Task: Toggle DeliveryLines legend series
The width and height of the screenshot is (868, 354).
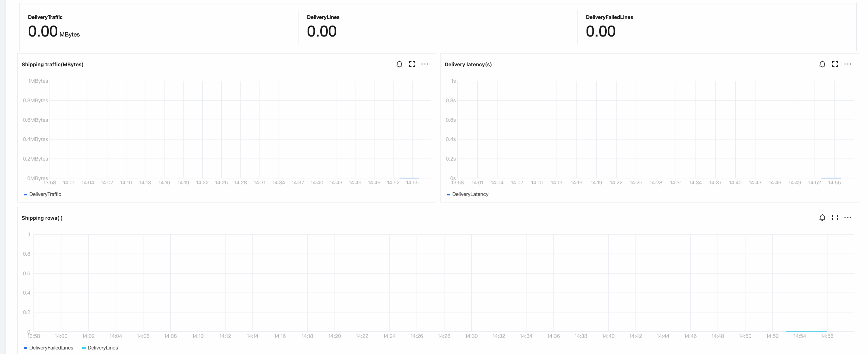Action: [x=102, y=347]
